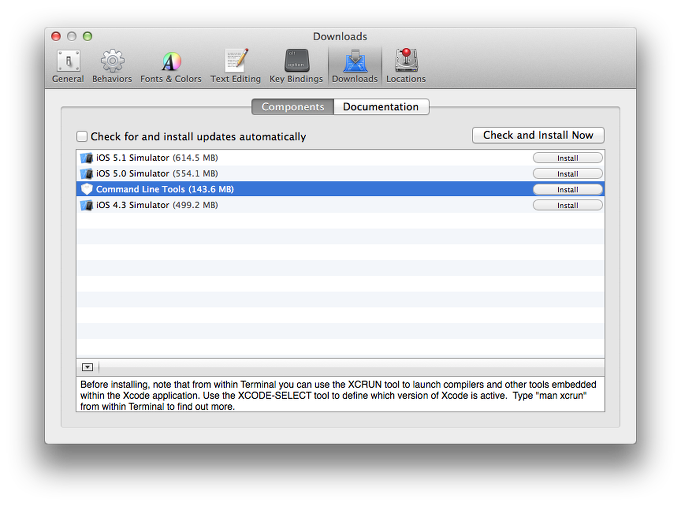Open Fonts & Colors preferences
This screenshot has height=506, width=681.
pos(171,66)
